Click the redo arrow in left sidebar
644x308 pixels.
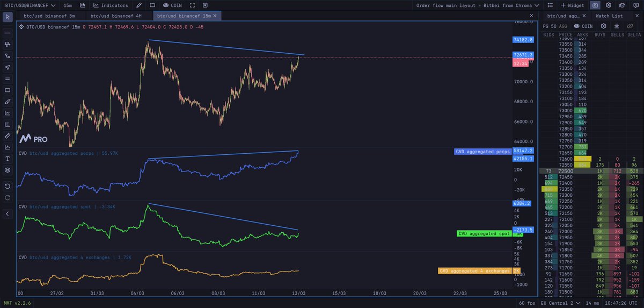point(8,197)
